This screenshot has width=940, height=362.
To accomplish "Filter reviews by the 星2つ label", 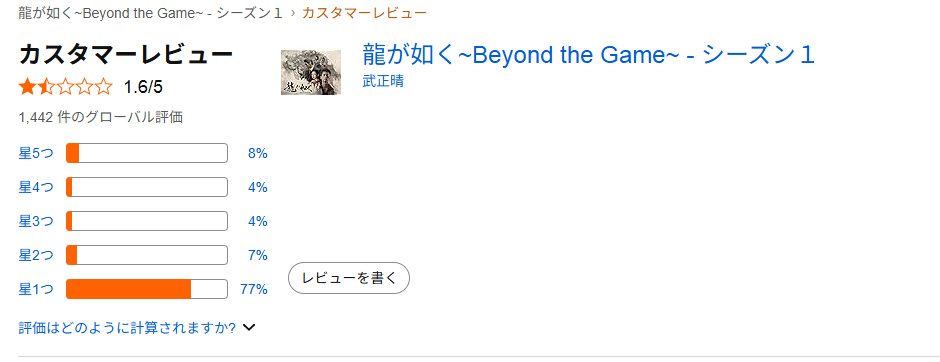I will [35, 255].
